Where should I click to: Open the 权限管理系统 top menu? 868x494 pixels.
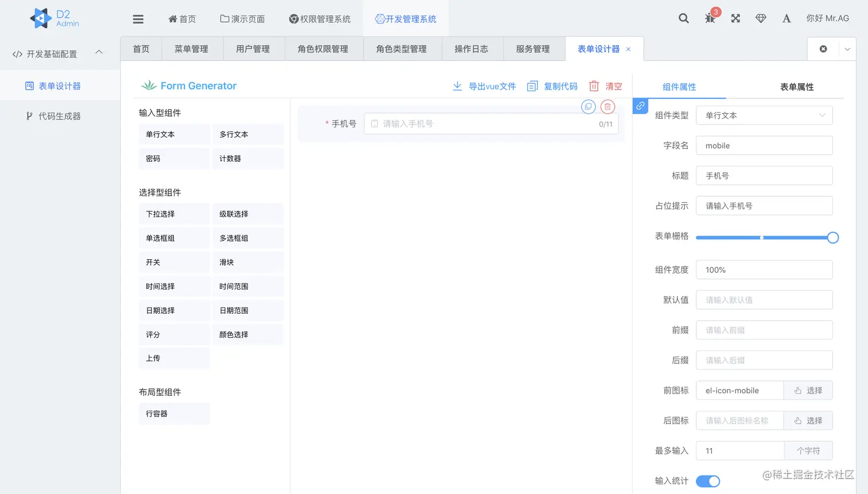[x=320, y=19]
